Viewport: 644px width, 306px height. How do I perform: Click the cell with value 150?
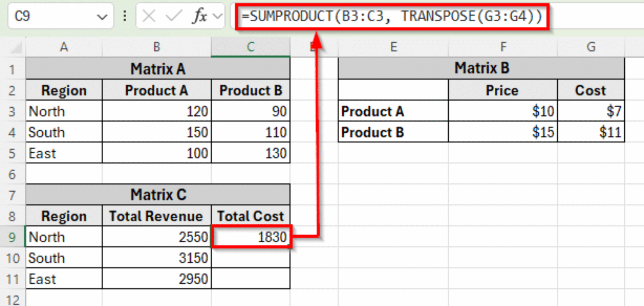[x=156, y=132]
